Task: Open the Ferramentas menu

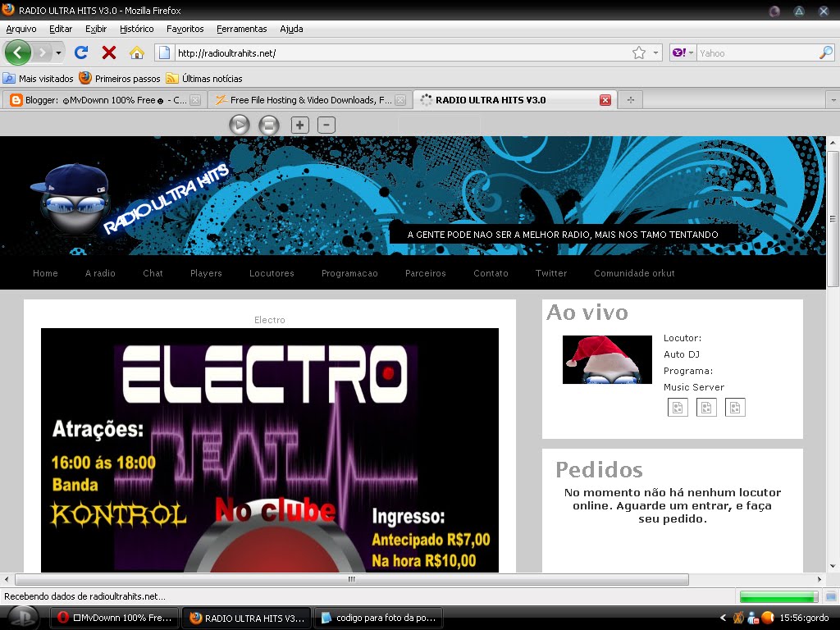Action: [242, 29]
